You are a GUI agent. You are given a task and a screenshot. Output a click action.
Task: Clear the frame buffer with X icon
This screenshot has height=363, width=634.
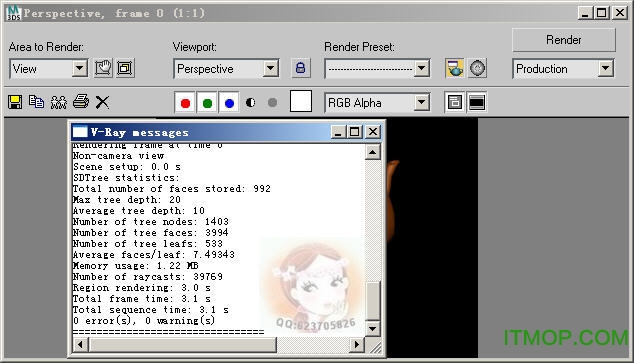point(102,102)
